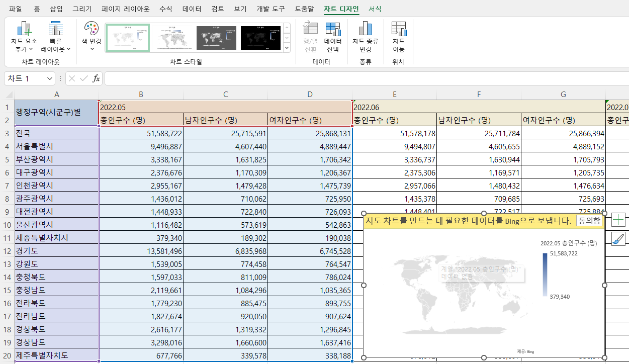629x364 pixels.
Task: Click the chart elements plus button
Action: 618,219
